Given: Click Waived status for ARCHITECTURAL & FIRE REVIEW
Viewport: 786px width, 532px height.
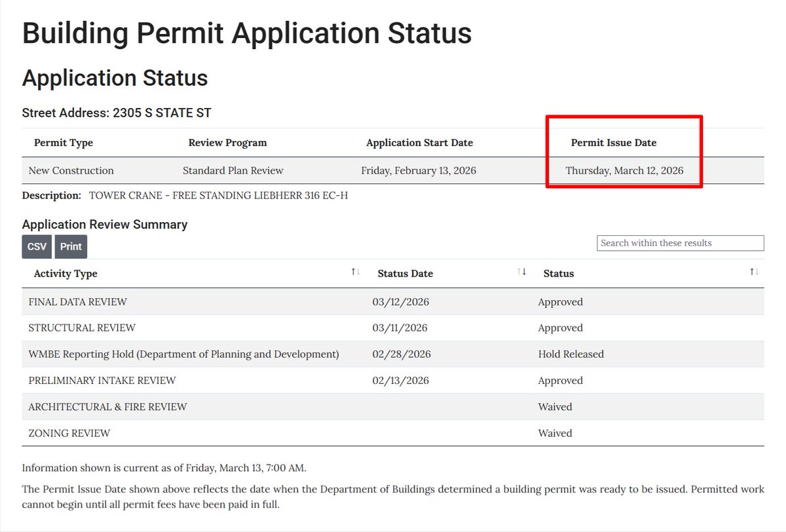Looking at the screenshot, I should (555, 407).
